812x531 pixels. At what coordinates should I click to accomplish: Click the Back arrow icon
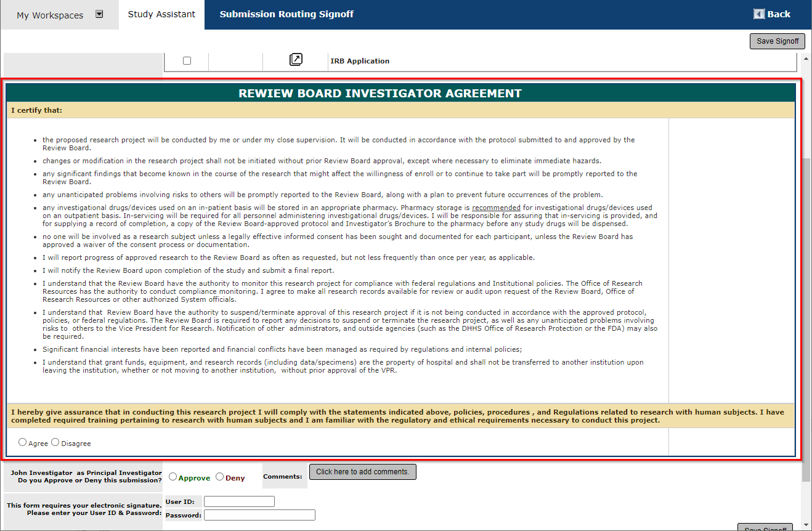click(759, 14)
